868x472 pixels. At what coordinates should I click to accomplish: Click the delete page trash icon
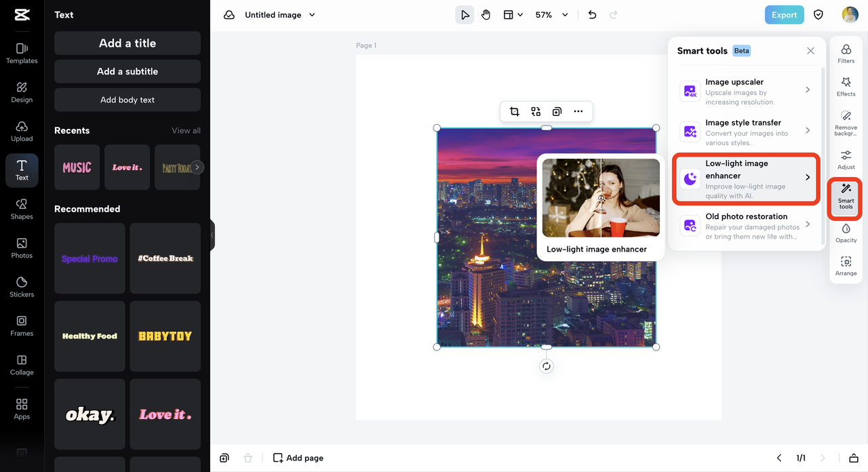[248, 458]
